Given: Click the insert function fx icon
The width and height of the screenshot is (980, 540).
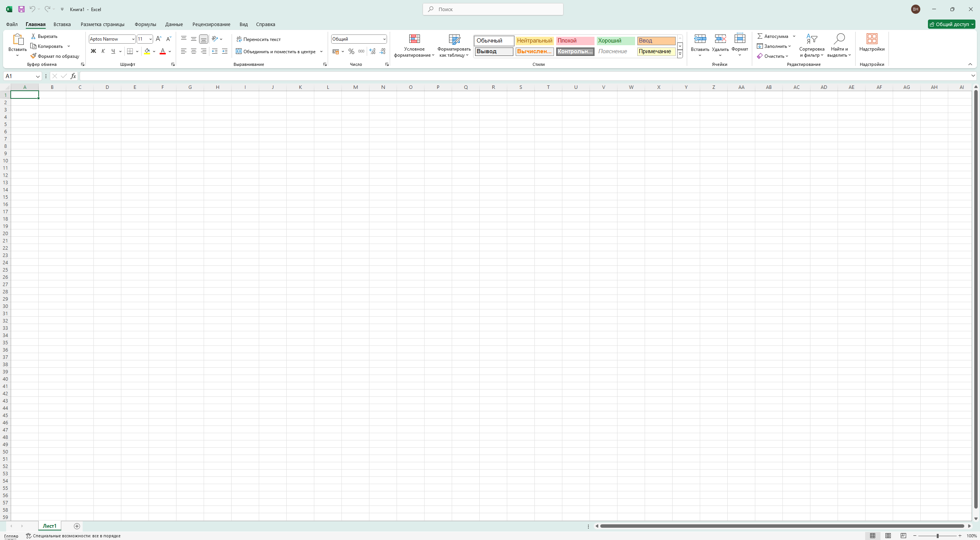Looking at the screenshot, I should 73,76.
